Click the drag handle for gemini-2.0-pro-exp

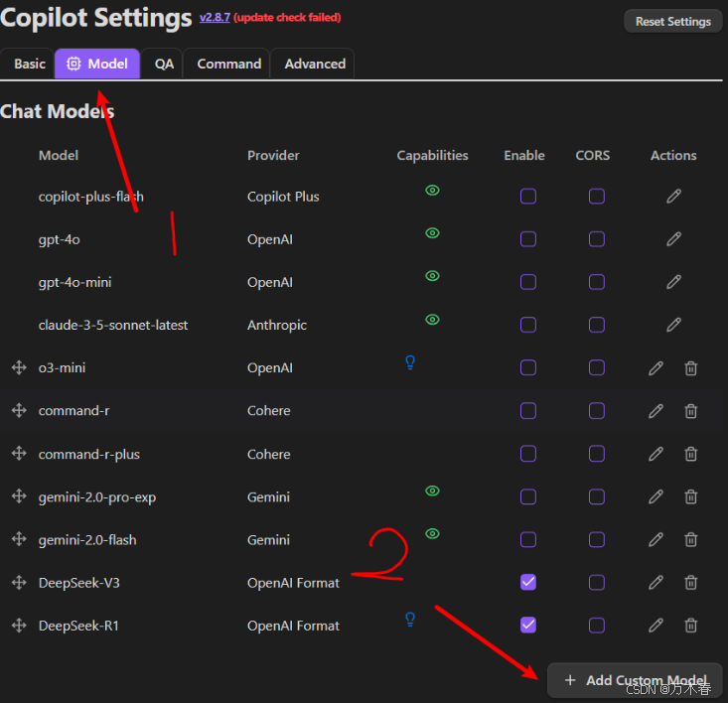tap(19, 496)
